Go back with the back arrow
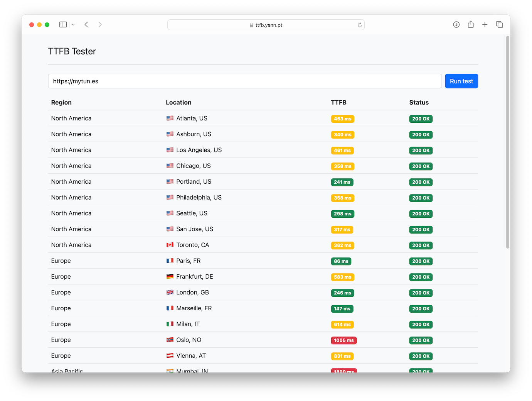 click(86, 25)
